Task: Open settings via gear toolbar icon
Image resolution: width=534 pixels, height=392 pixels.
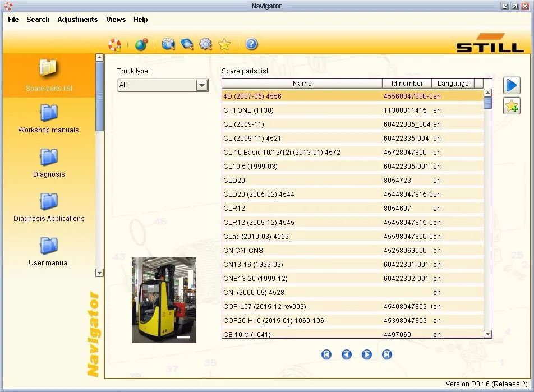Action: pos(205,44)
